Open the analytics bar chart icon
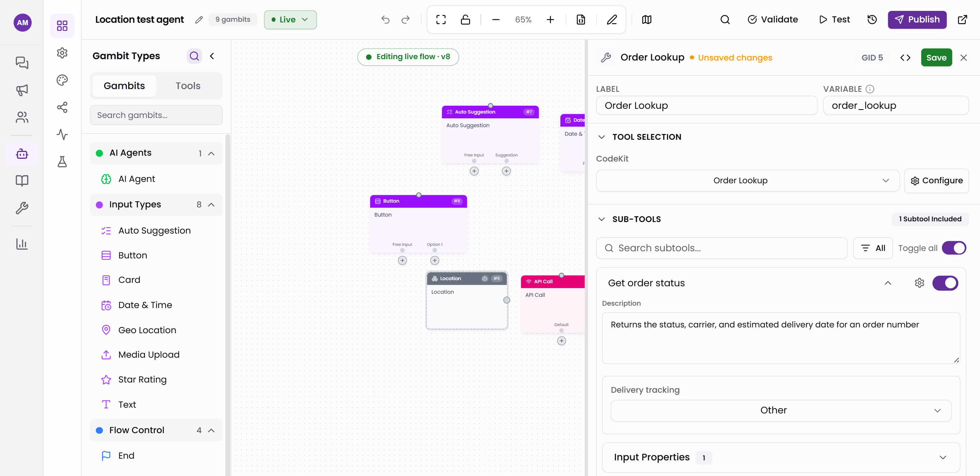The height and width of the screenshot is (476, 980). click(22, 244)
